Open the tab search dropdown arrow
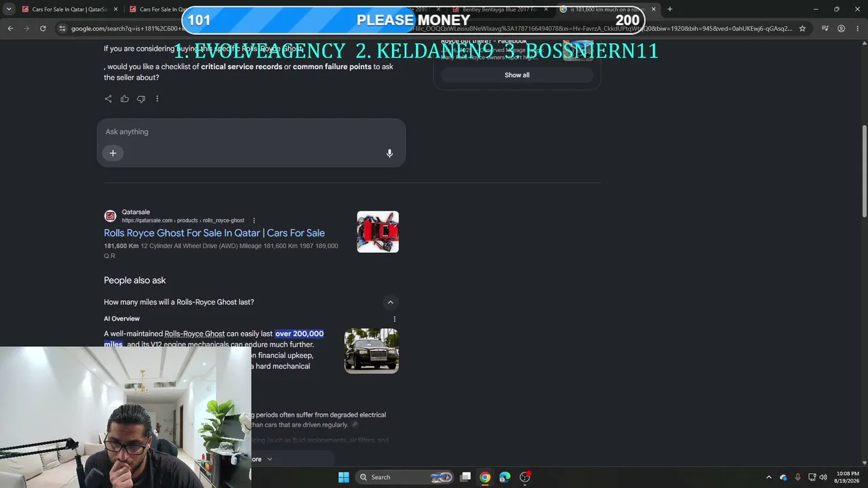Screen dimensions: 868x488 tap(9, 9)
